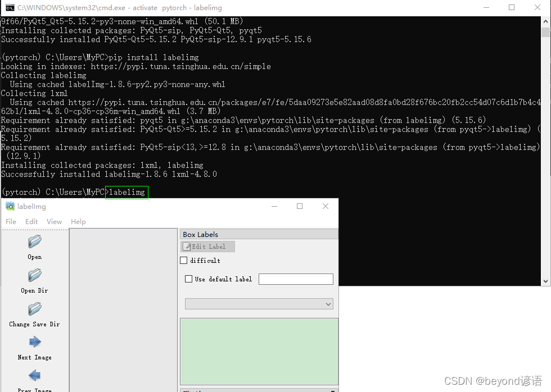Click the Change Save Dir icon

tap(35, 309)
